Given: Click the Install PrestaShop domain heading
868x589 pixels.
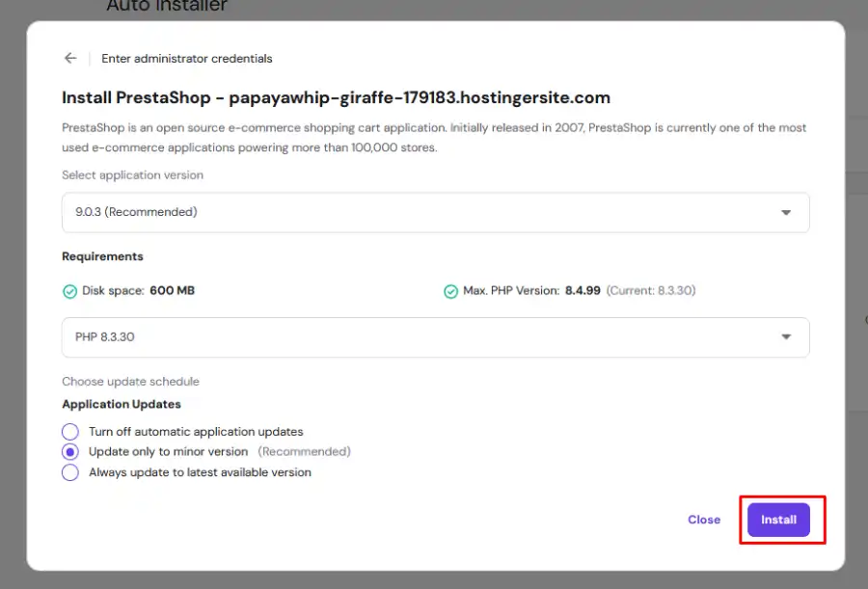Looking at the screenshot, I should point(336,97).
